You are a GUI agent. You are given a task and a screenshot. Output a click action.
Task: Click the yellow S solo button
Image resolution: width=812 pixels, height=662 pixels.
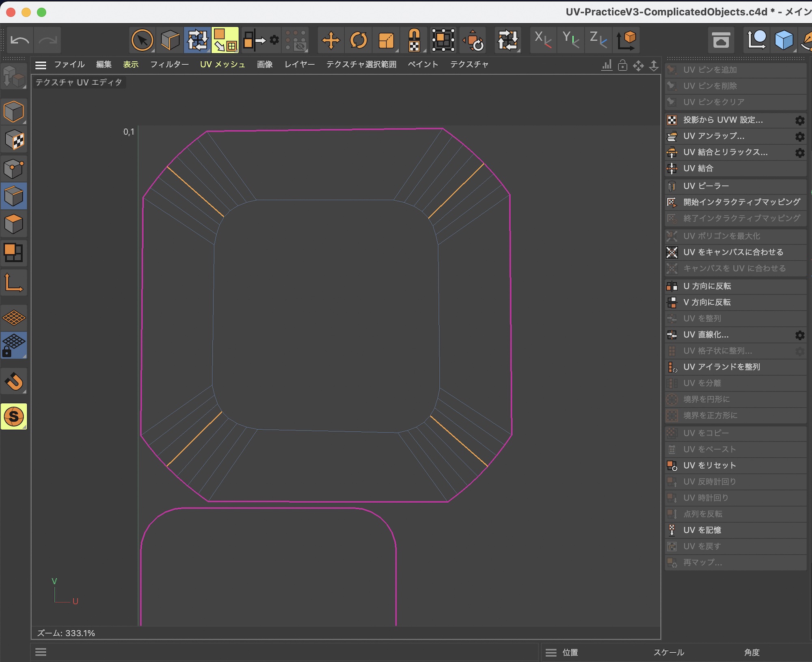(14, 417)
